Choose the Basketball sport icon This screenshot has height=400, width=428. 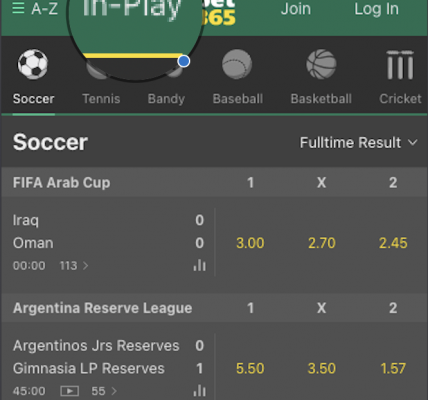click(x=321, y=64)
